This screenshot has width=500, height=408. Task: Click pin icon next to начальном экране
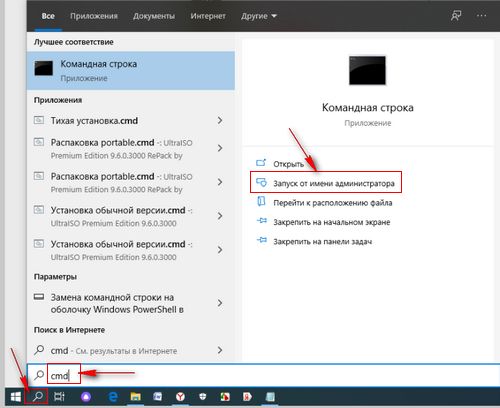click(262, 221)
